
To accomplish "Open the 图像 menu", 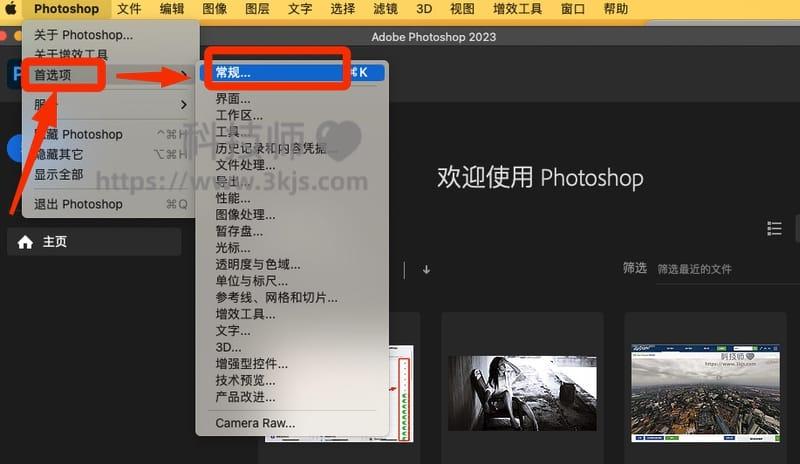I will 214,9.
